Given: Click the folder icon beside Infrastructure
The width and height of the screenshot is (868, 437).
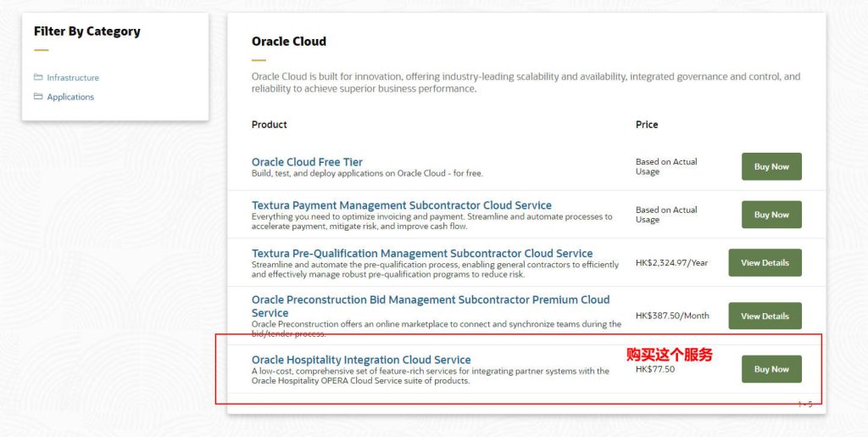Looking at the screenshot, I should pyautogui.click(x=38, y=77).
